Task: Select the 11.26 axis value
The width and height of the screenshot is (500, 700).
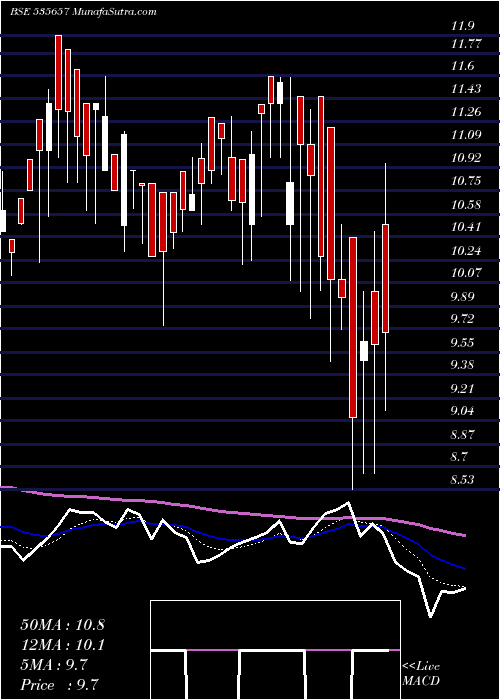Action: click(466, 112)
